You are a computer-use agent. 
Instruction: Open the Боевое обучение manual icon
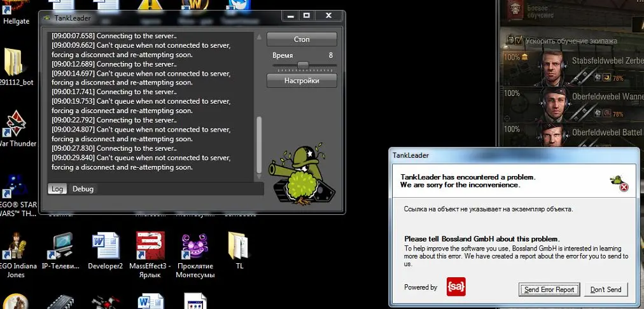(514, 10)
